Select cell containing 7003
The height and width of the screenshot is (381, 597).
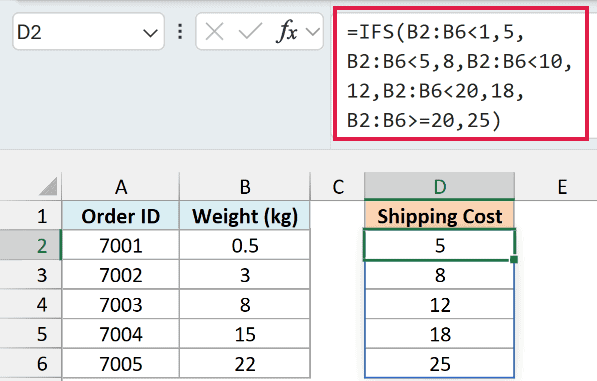click(x=120, y=304)
